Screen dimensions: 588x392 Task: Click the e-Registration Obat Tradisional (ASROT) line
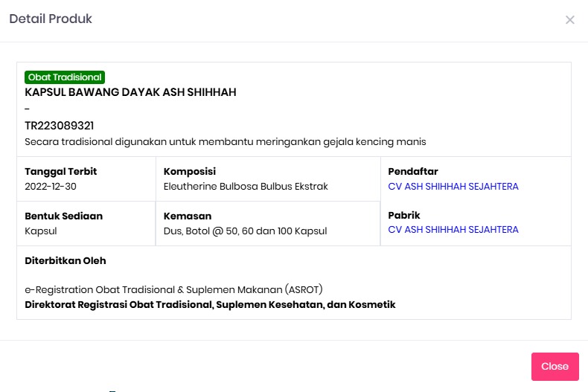(173, 289)
